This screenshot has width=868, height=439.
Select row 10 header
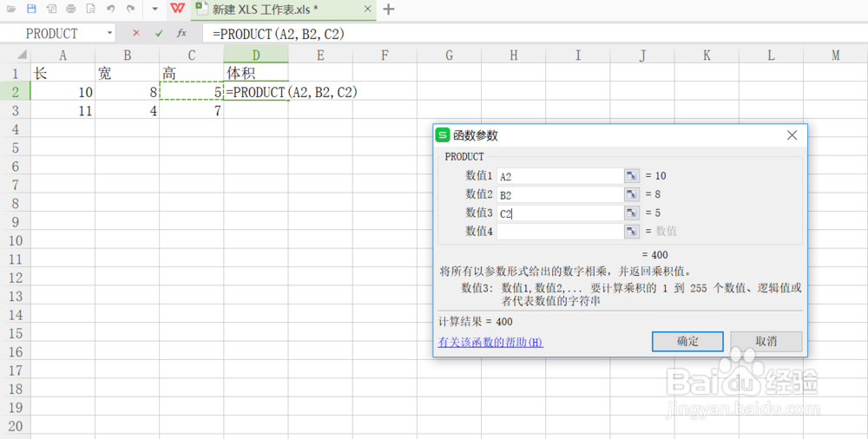15,240
